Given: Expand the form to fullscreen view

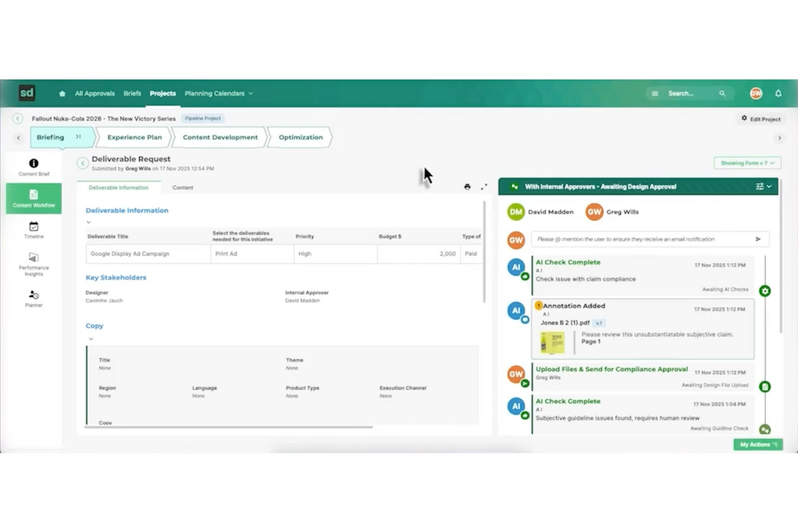Looking at the screenshot, I should (x=484, y=186).
